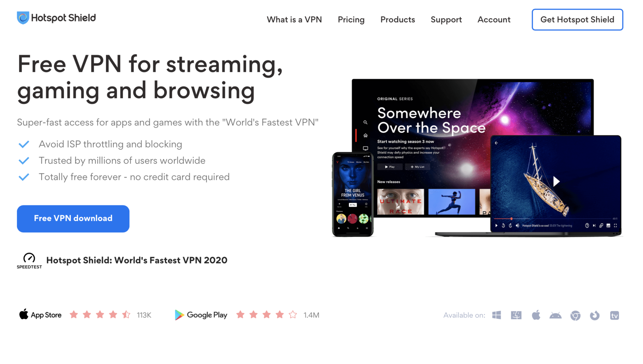Click 'Avoid ISP throttling and blocking' text
Screen dimensions: 643x364
pos(110,144)
